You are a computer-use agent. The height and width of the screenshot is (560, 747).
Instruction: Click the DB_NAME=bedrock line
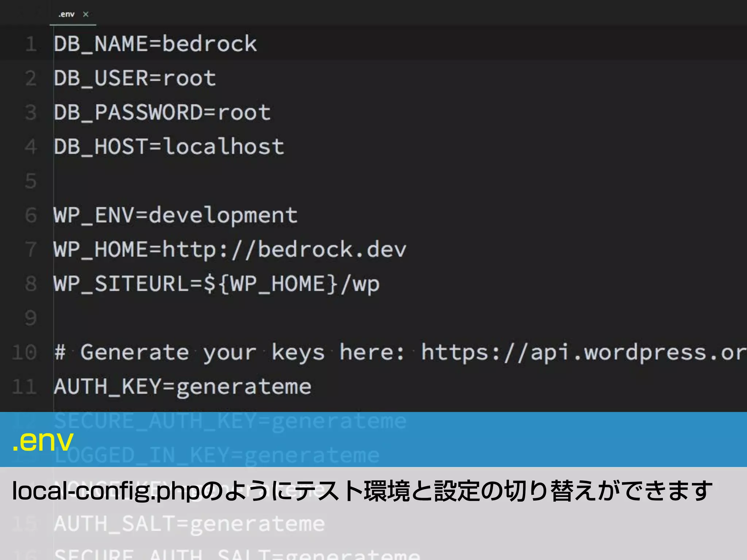tap(155, 44)
